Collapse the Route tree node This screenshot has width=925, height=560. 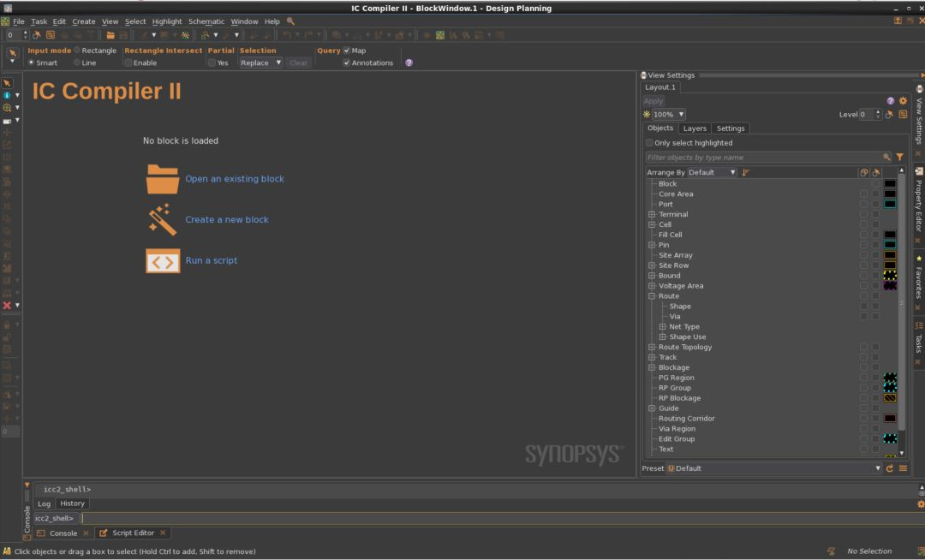click(x=652, y=296)
